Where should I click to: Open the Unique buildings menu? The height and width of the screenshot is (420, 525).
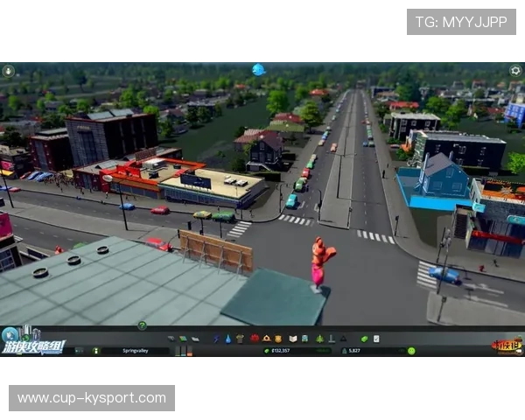(332, 339)
